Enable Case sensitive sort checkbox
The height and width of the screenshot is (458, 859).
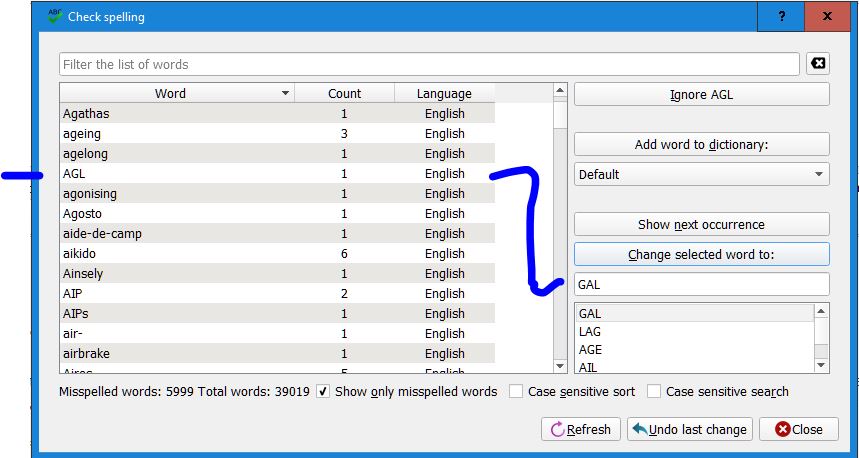(x=516, y=391)
